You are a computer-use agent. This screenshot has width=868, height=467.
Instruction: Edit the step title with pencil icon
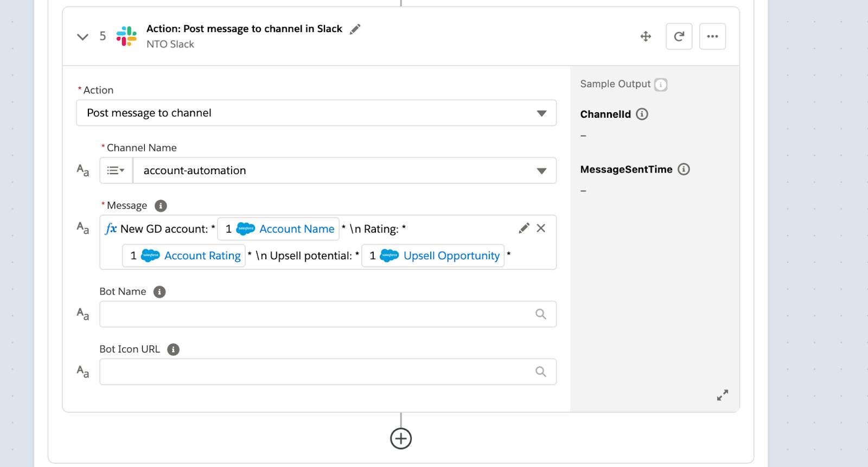355,29
